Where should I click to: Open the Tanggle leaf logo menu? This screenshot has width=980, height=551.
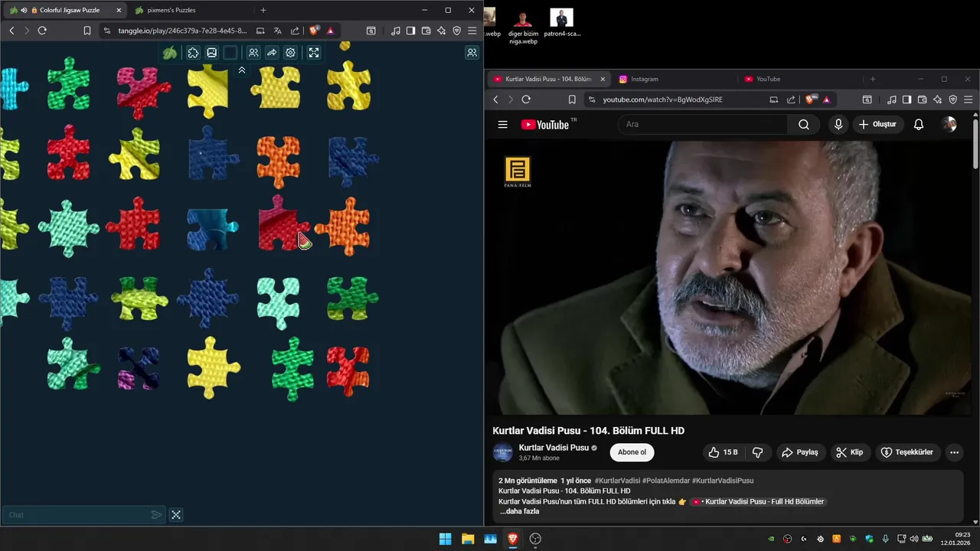click(170, 53)
